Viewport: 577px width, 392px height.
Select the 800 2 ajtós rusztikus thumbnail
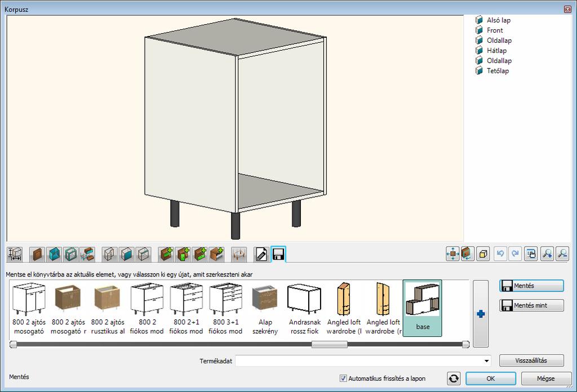(108, 309)
